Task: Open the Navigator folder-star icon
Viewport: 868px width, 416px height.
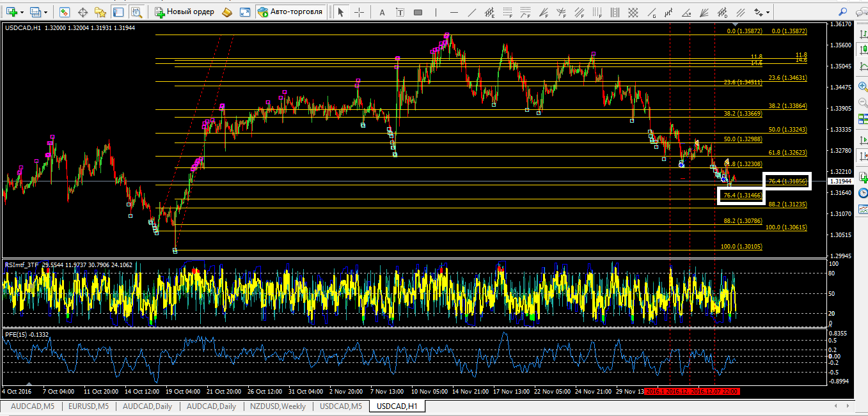Action: [100, 12]
